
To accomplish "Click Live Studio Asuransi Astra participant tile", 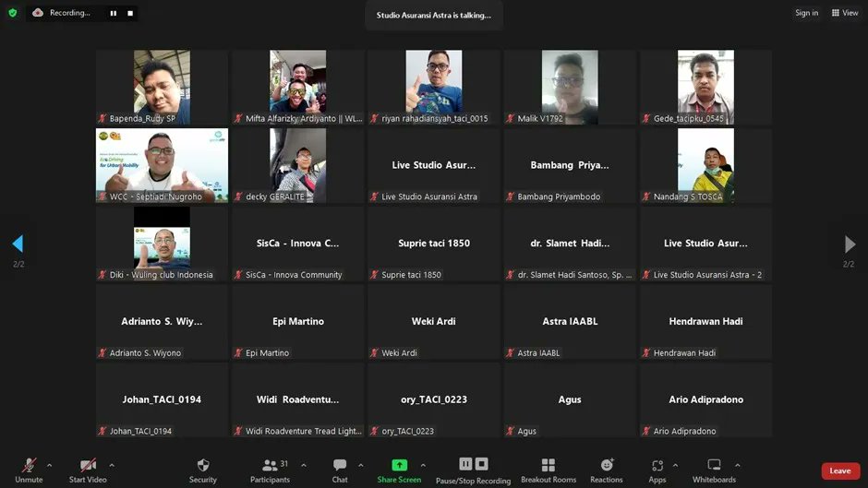I will pyautogui.click(x=434, y=165).
